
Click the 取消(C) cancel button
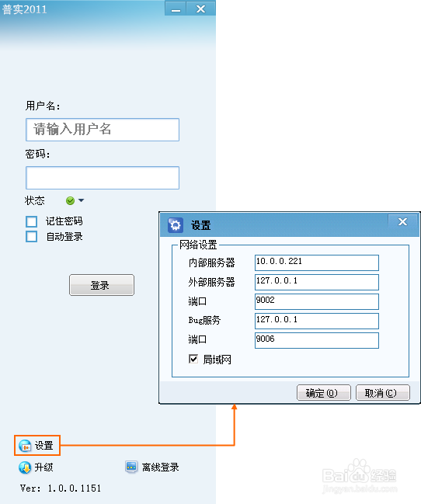coord(383,393)
